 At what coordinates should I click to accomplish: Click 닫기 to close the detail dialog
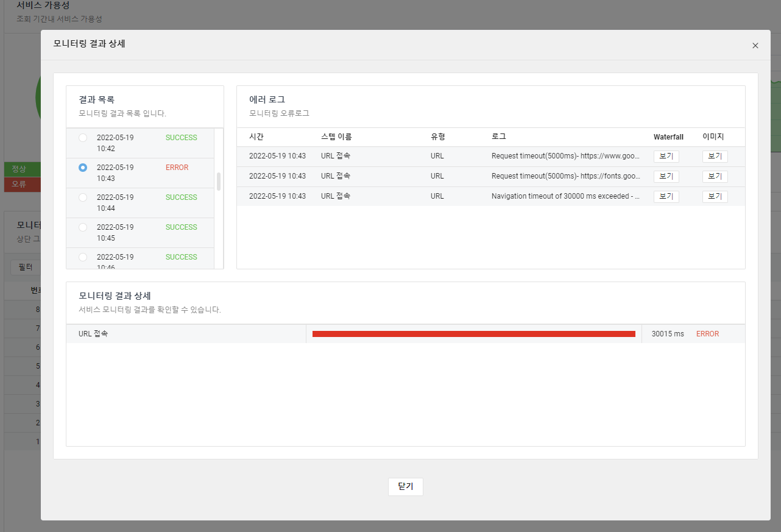[405, 486]
